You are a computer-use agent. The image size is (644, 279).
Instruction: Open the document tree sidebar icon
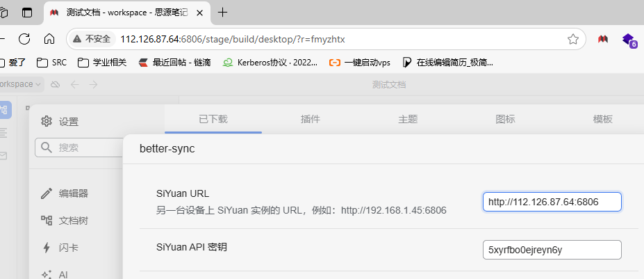(4, 110)
